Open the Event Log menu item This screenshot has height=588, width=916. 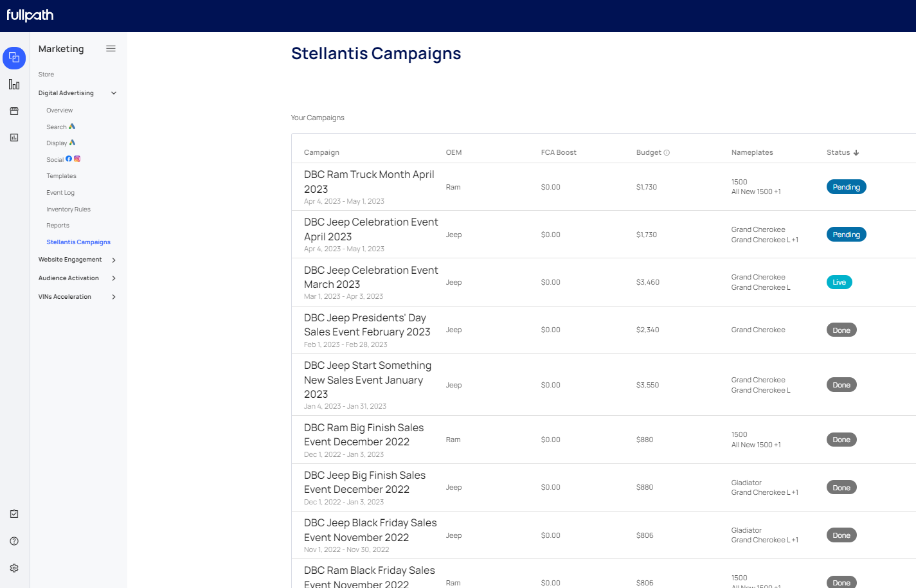coord(60,192)
